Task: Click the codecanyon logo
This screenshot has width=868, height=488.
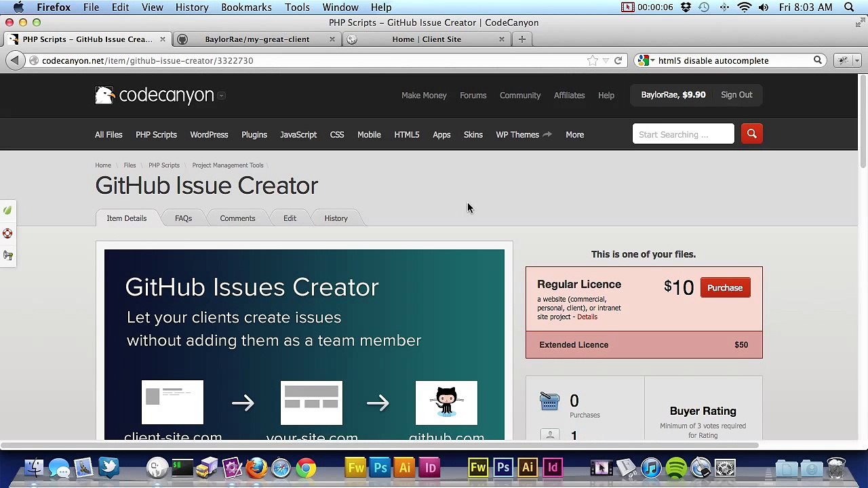Action: (154, 95)
